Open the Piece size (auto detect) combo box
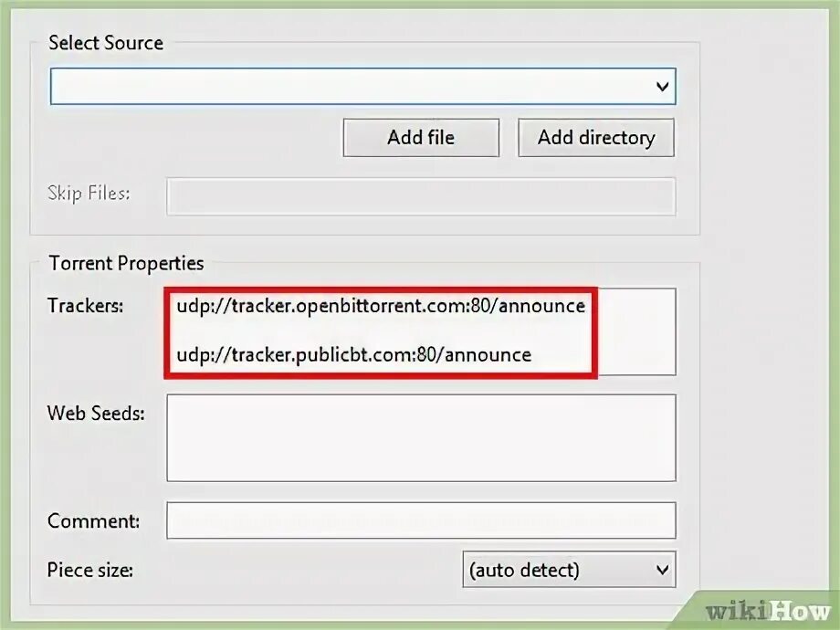 pos(569,570)
